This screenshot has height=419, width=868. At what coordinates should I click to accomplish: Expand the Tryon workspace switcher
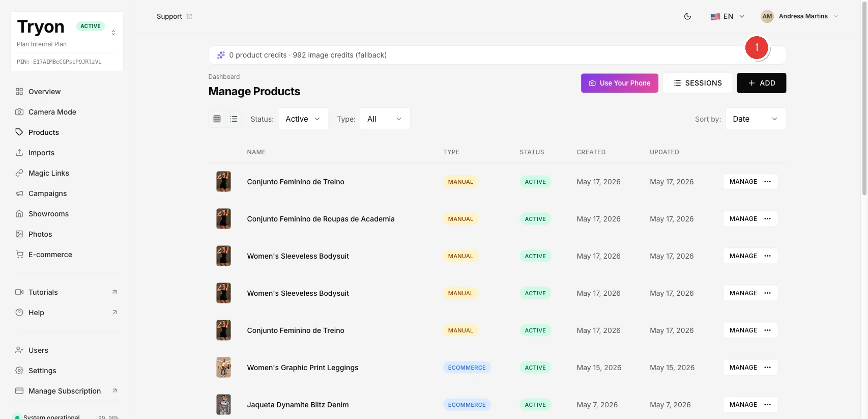pyautogui.click(x=113, y=33)
